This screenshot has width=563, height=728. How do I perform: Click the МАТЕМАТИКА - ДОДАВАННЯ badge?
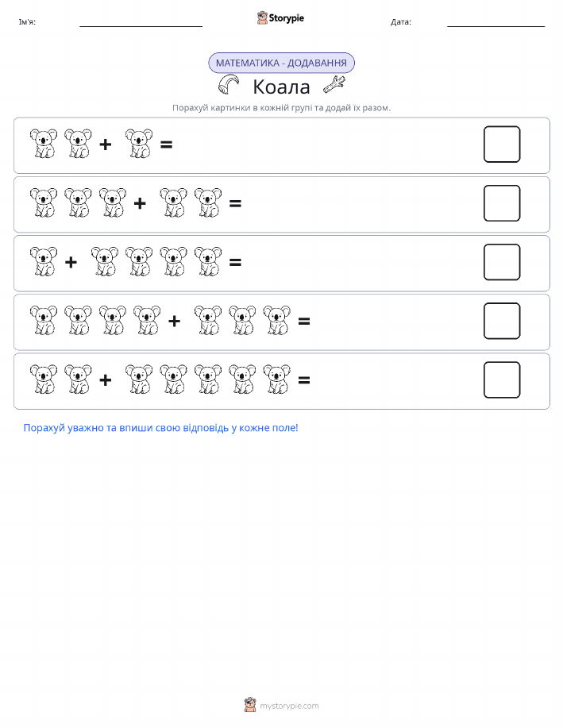tap(281, 64)
